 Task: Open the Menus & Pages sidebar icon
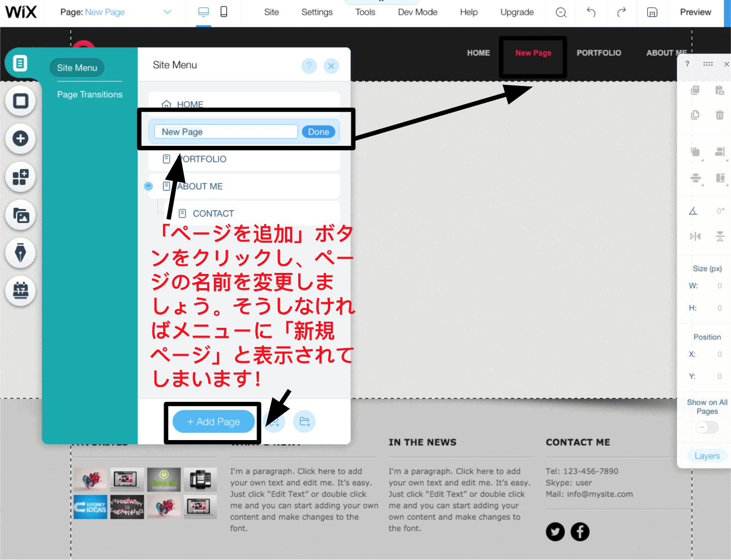[x=20, y=63]
